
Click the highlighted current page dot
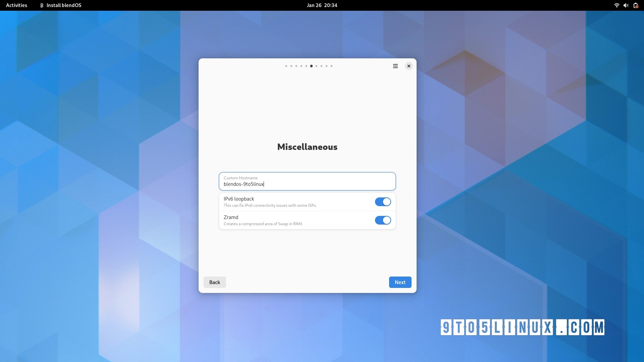tap(311, 66)
